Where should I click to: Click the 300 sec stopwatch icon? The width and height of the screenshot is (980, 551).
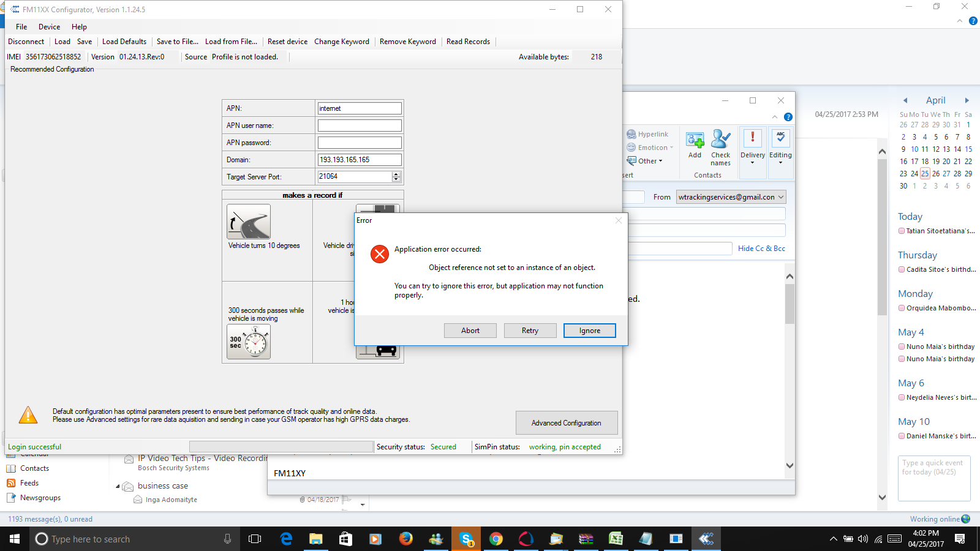click(x=249, y=342)
